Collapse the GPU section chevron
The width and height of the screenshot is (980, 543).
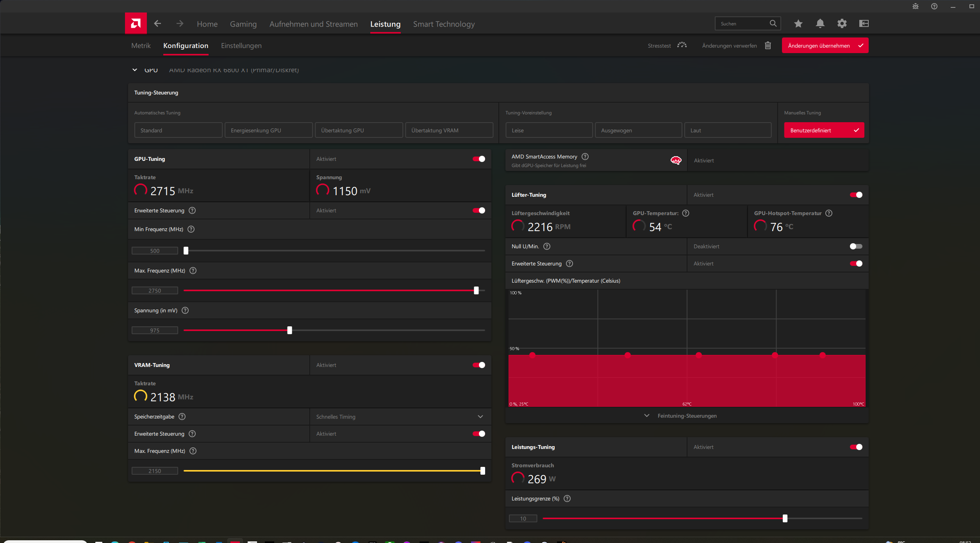click(135, 70)
